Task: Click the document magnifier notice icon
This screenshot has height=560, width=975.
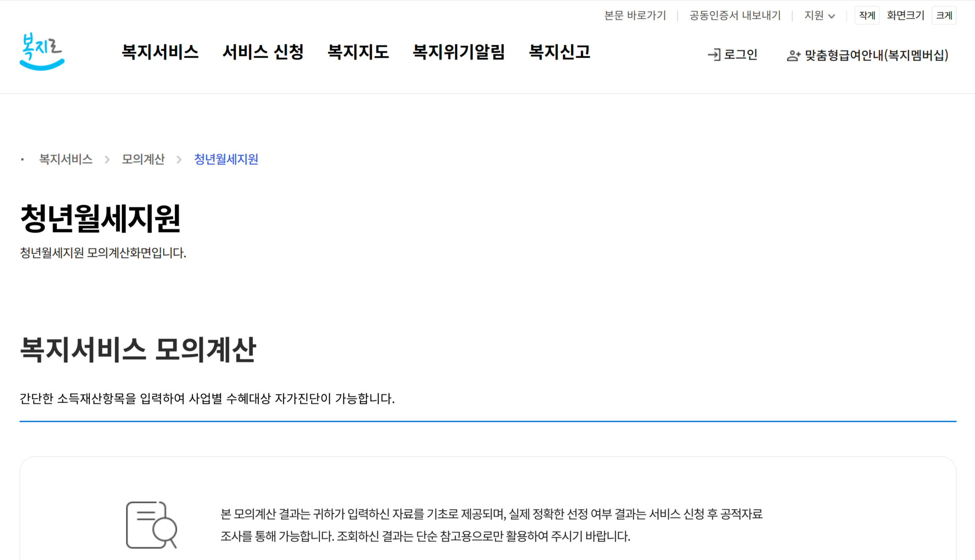Action: click(x=151, y=525)
